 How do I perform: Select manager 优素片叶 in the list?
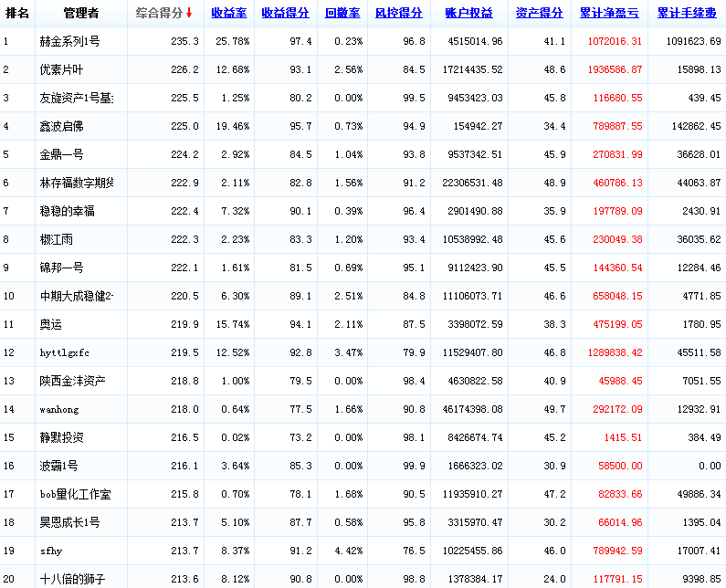pyautogui.click(x=60, y=70)
